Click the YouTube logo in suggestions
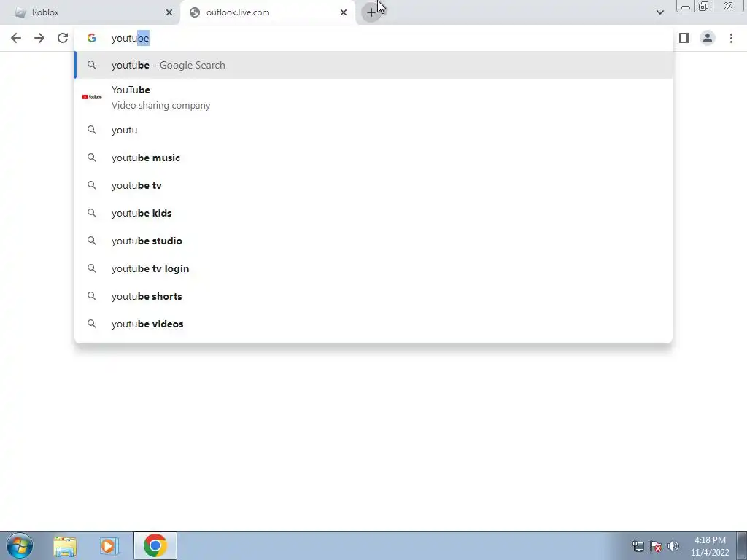 [x=91, y=97]
